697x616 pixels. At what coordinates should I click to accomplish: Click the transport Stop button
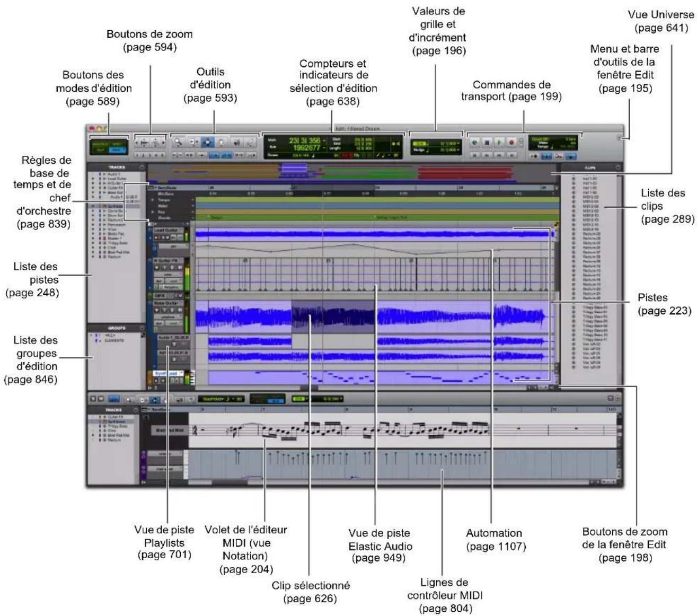(487, 142)
